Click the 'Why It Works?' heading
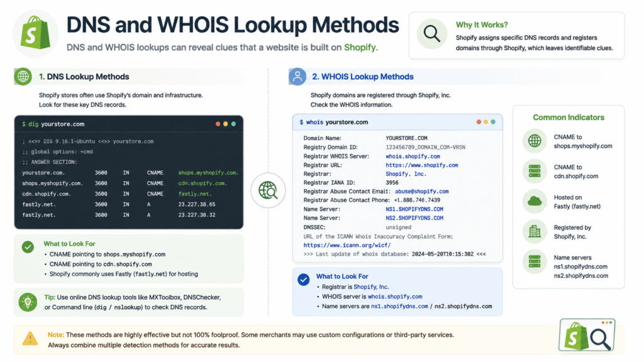 pos(482,25)
